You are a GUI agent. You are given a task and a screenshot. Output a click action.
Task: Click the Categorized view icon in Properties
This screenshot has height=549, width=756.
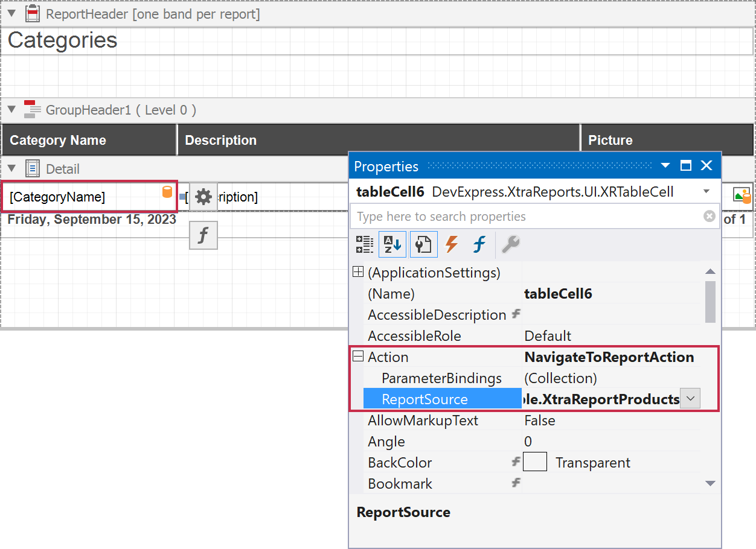pos(364,244)
